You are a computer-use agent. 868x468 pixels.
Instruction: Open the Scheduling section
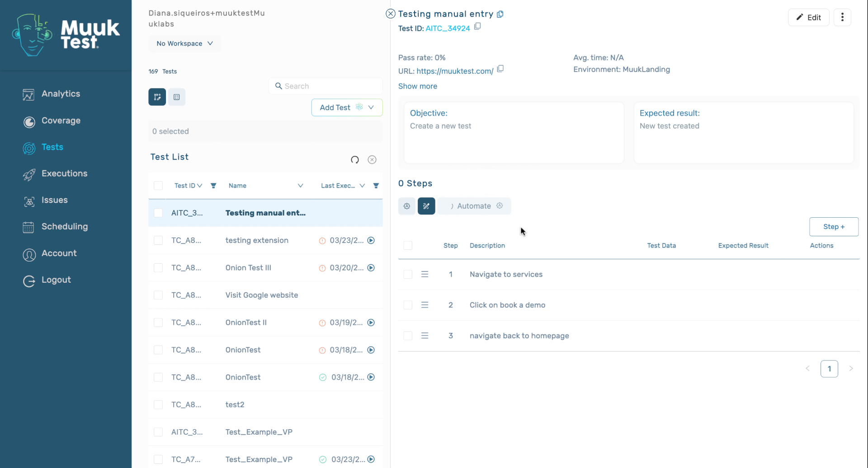(x=55, y=227)
